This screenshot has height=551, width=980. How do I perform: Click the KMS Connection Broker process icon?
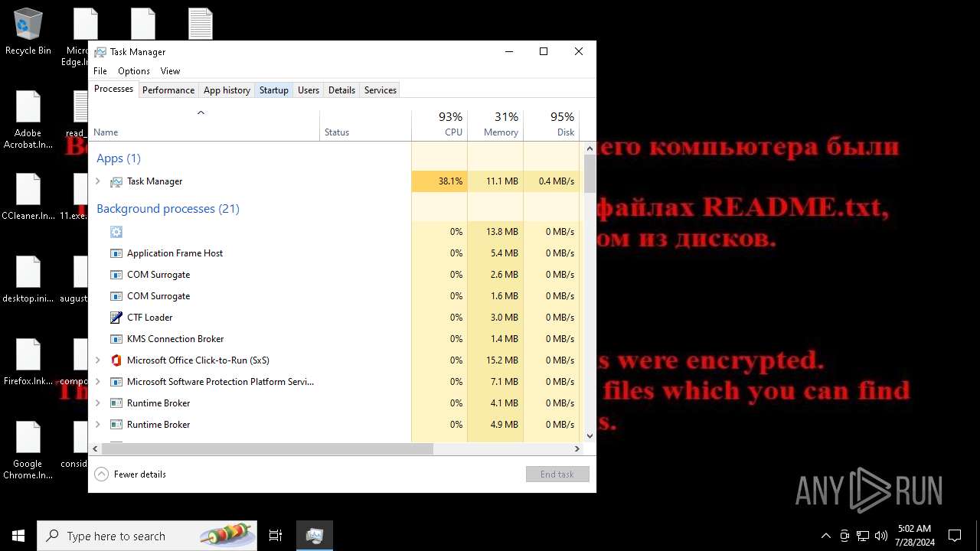pyautogui.click(x=116, y=339)
